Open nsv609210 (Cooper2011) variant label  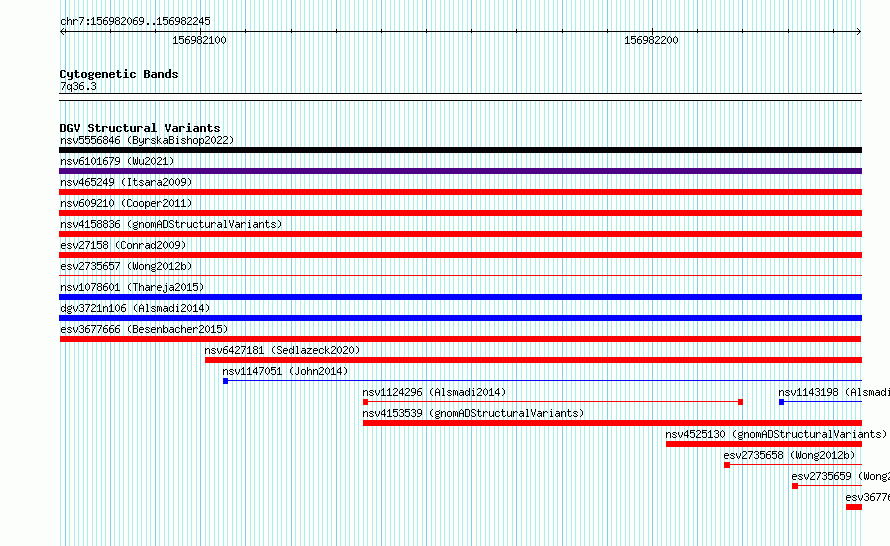pyautogui.click(x=126, y=203)
